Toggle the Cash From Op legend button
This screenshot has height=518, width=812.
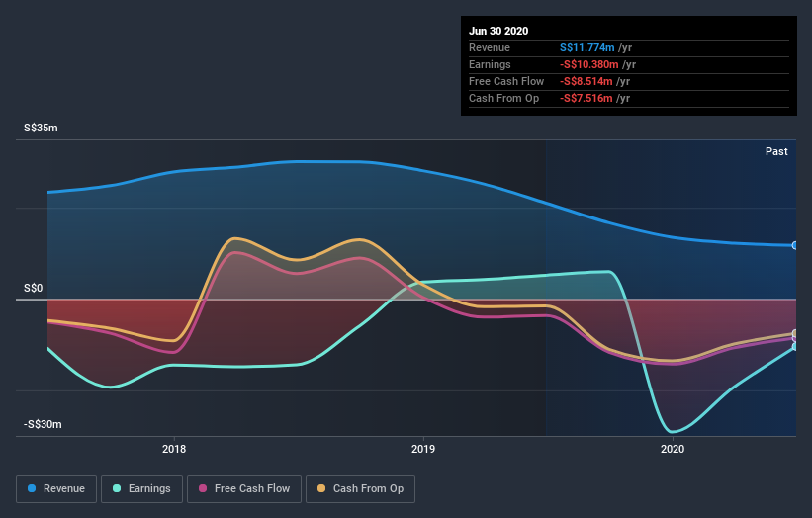coord(360,489)
